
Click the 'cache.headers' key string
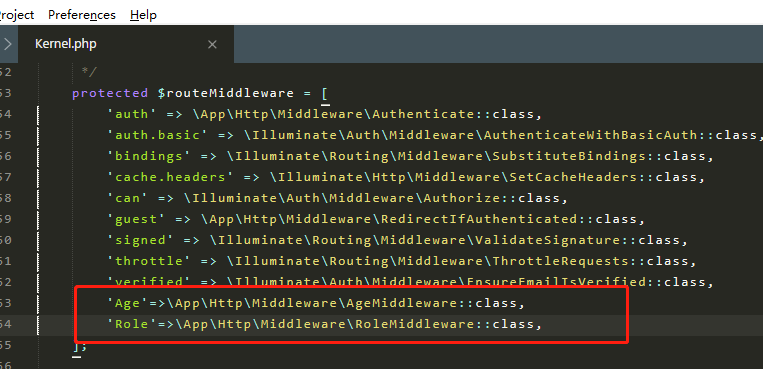click(171, 177)
